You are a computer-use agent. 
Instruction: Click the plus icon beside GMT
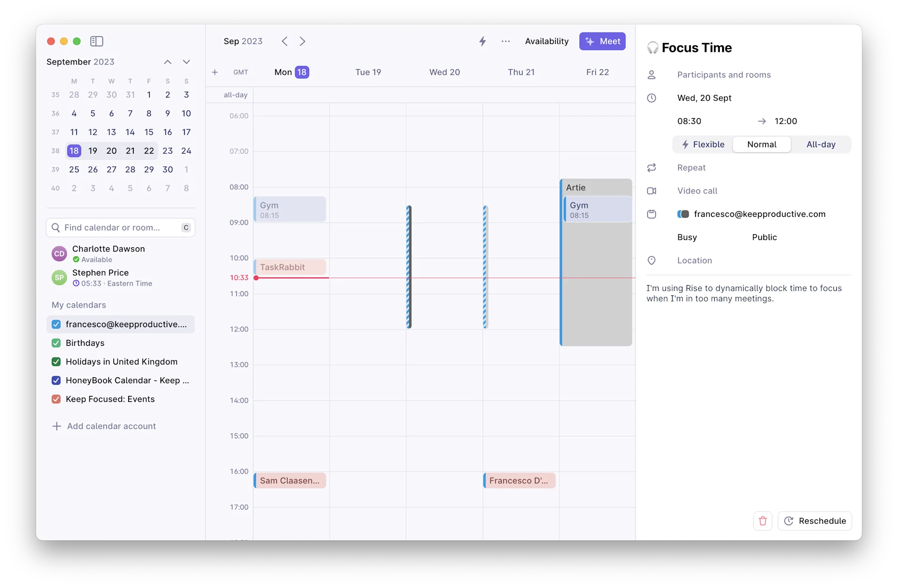tap(215, 72)
